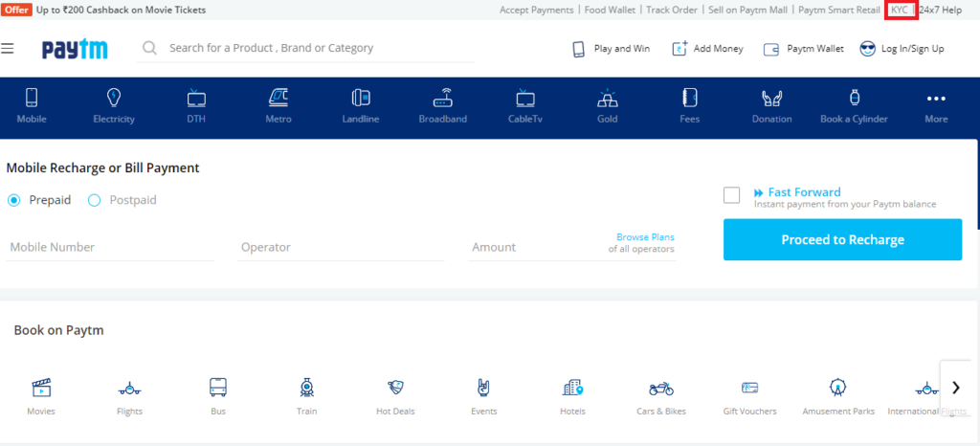The width and height of the screenshot is (980, 446).
Task: Open Paytm Smart Retail link
Action: point(838,10)
